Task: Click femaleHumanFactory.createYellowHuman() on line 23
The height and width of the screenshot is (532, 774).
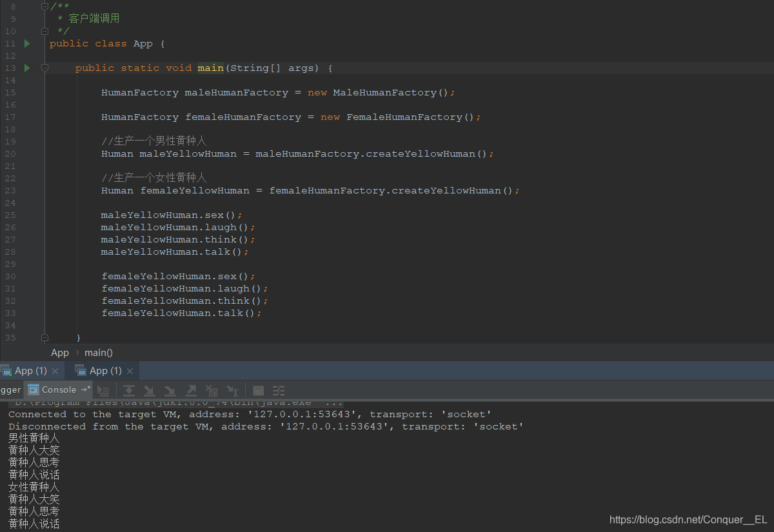Action: (392, 190)
